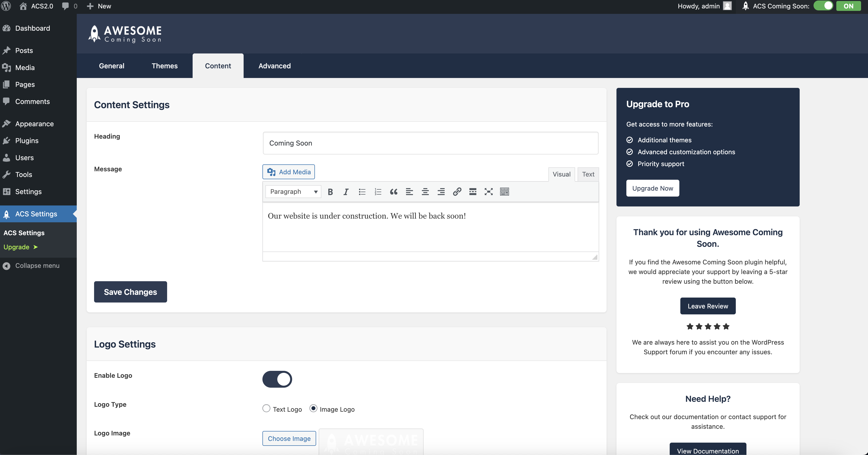Apply blockquote formatting
The width and height of the screenshot is (868, 455).
[x=394, y=192]
